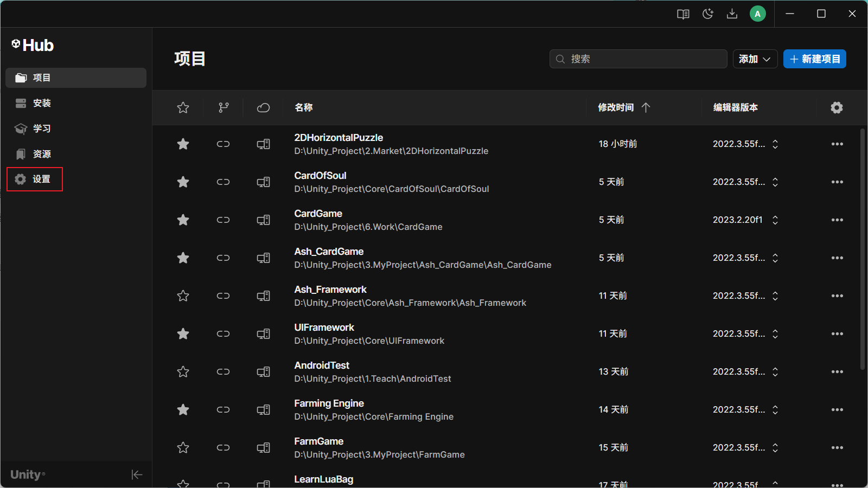Change editor version for CardOfSoul
868x488 pixels.
(775, 182)
